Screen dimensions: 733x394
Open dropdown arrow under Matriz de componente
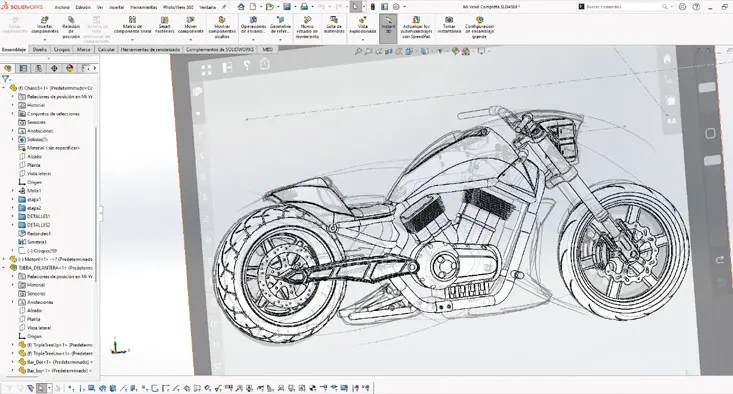point(133,40)
